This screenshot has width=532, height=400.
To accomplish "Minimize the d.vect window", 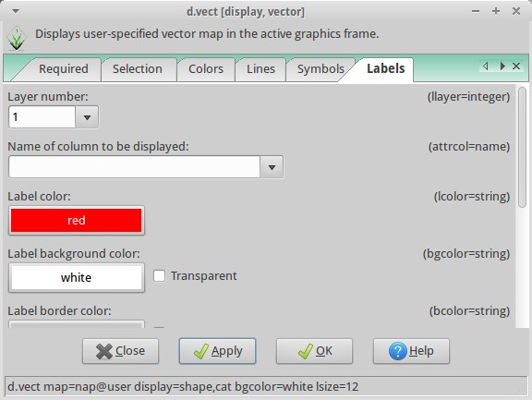I will coord(476,11).
